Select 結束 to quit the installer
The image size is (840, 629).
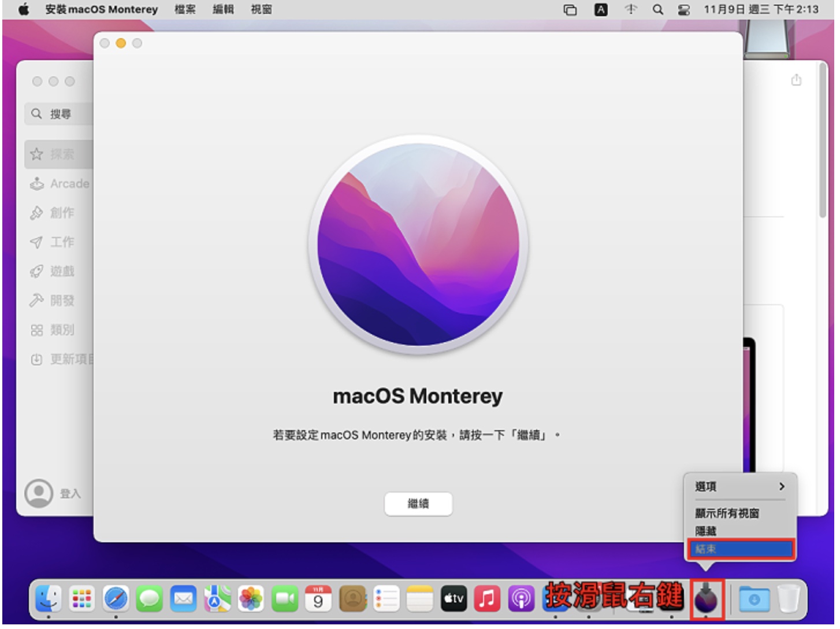740,549
